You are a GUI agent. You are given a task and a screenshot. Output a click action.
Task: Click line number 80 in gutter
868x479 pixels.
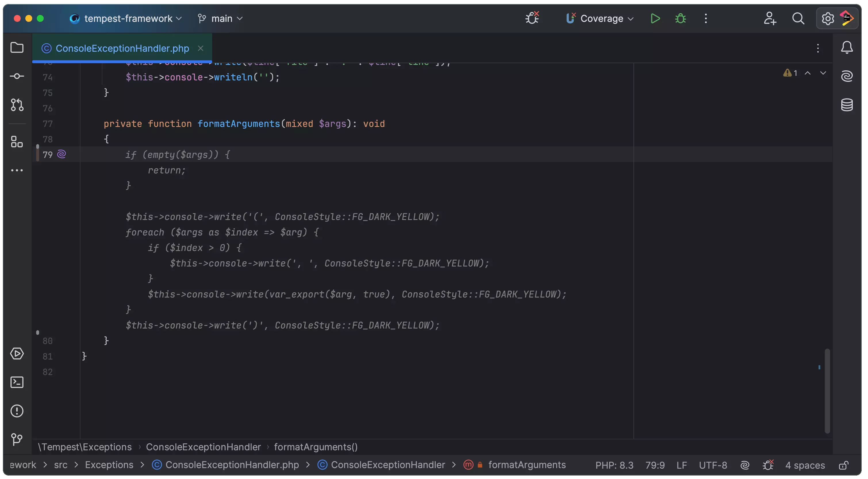47,341
